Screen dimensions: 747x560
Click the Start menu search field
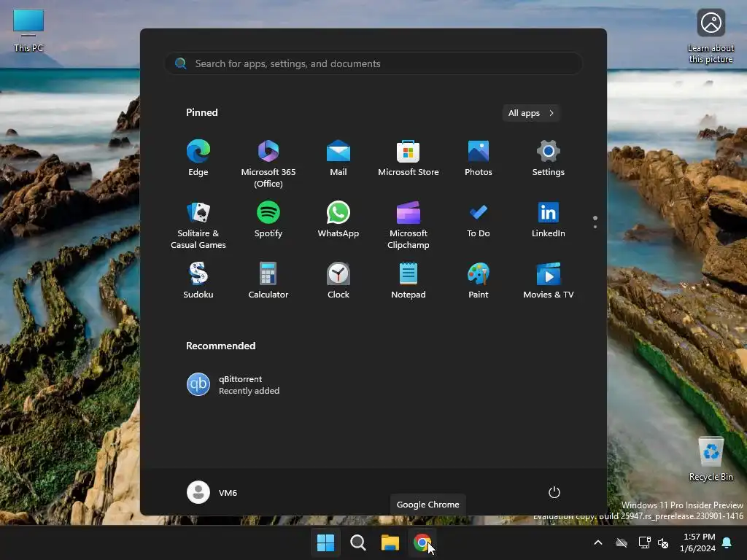(x=373, y=63)
